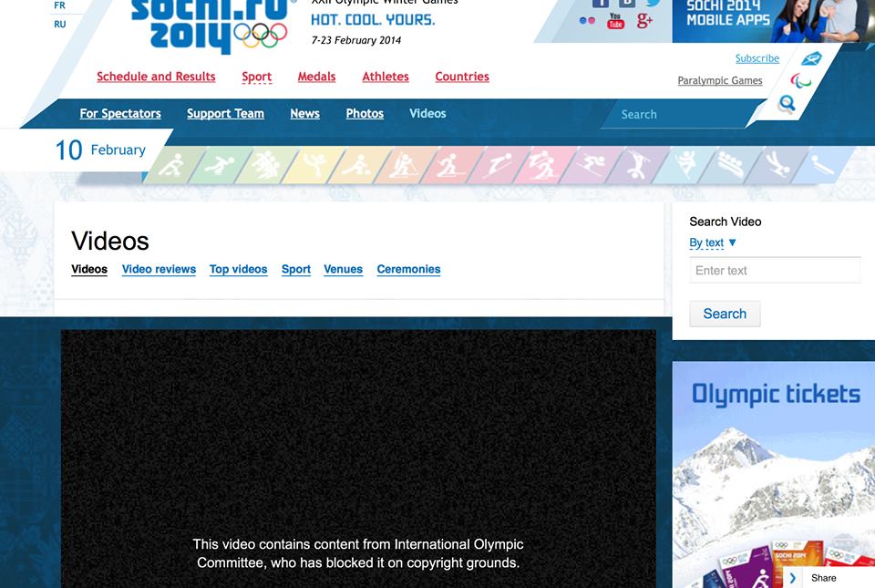Open the freestyle skiing sport pictogram

tap(636, 165)
